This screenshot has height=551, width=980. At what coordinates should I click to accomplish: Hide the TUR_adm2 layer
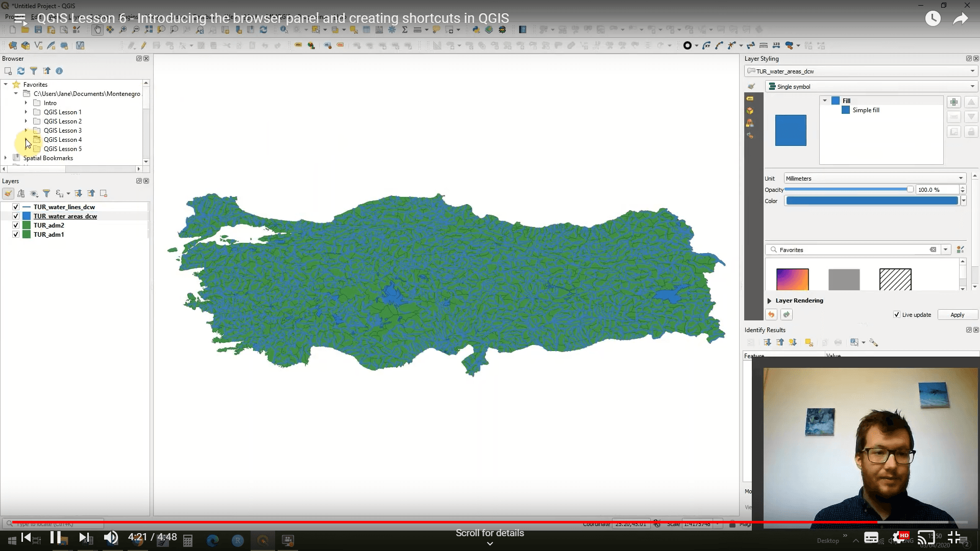click(x=16, y=226)
